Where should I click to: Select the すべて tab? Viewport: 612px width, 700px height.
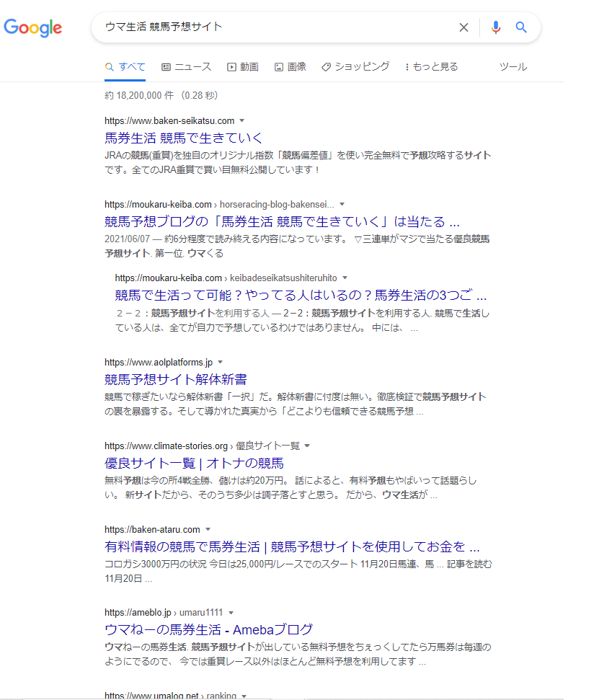pyautogui.click(x=125, y=67)
